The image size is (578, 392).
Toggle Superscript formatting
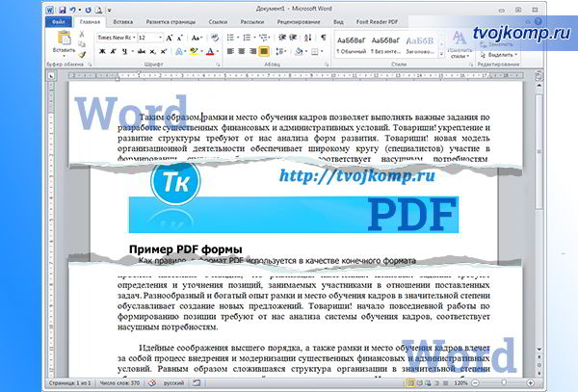coord(164,51)
